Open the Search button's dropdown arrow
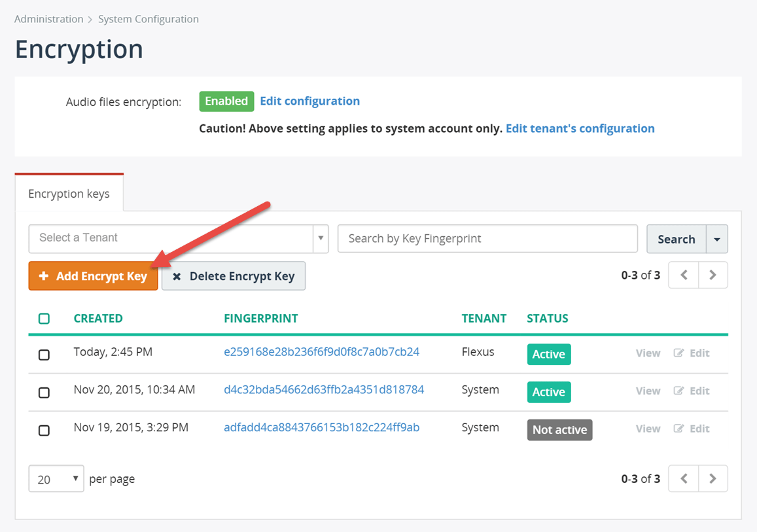The image size is (757, 532). tap(717, 239)
